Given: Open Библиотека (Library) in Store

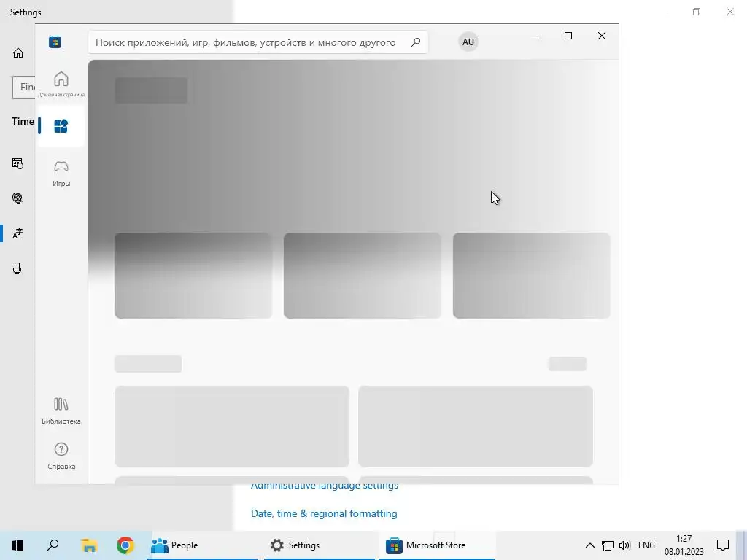Looking at the screenshot, I should (x=61, y=411).
